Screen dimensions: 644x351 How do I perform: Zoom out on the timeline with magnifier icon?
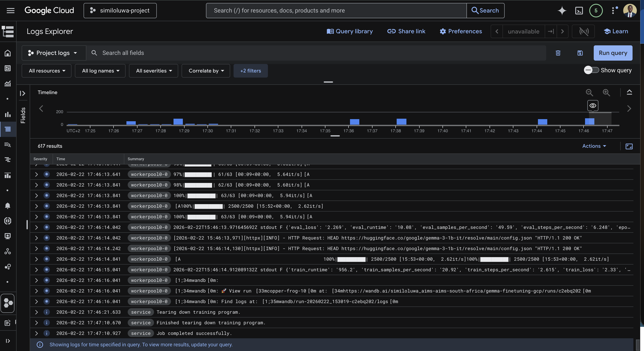(x=589, y=92)
